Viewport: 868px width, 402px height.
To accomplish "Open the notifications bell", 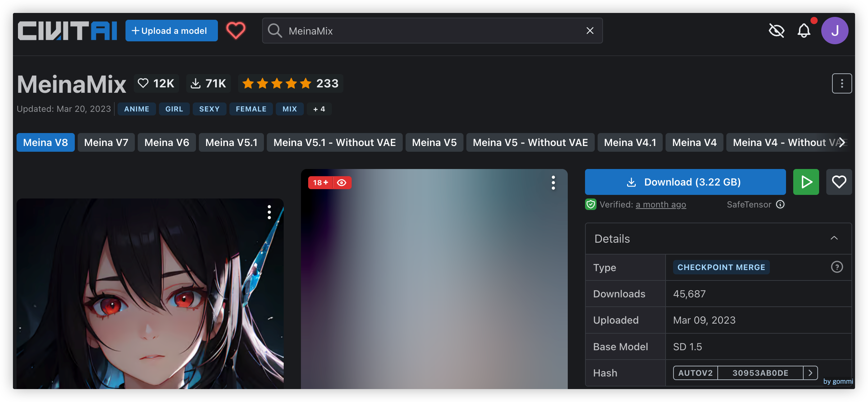I will (x=804, y=31).
